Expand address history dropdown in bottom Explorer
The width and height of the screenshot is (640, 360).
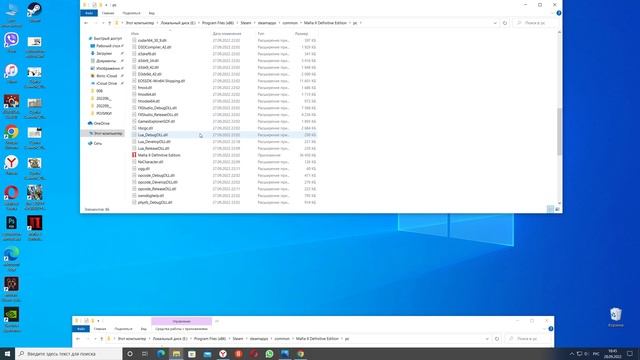coord(487,339)
